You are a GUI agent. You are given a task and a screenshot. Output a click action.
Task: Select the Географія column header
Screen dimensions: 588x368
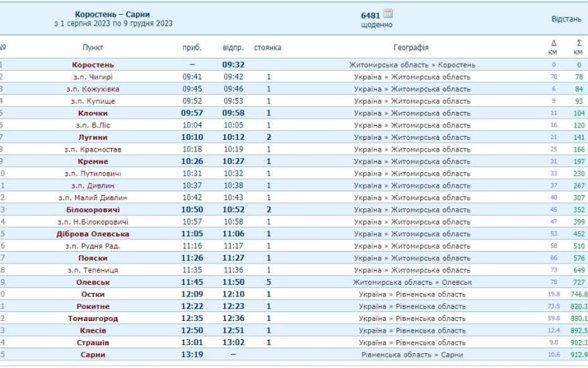(411, 47)
